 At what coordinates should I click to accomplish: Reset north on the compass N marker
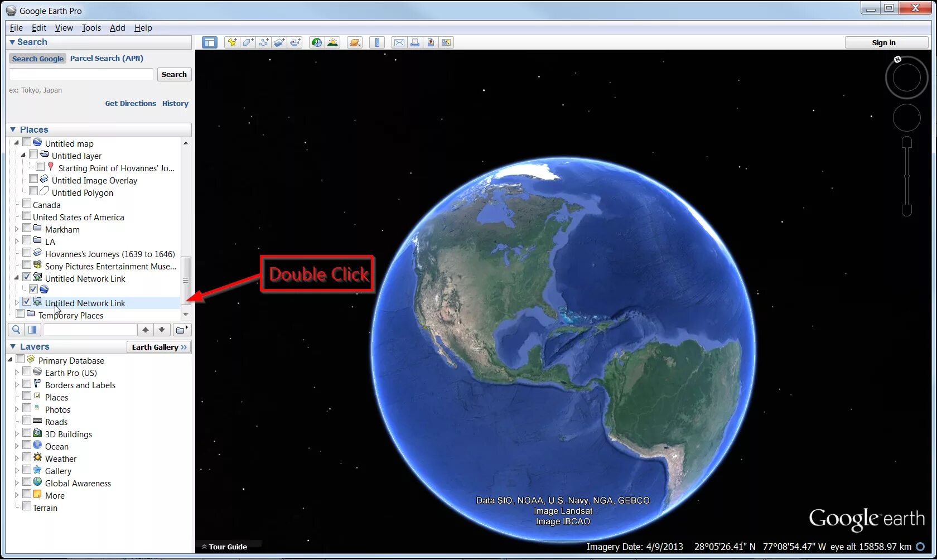click(x=897, y=59)
